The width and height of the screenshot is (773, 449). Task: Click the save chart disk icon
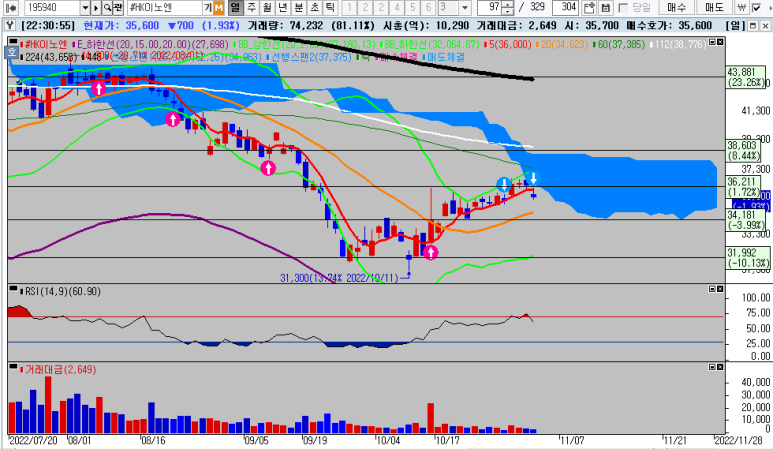pos(606,7)
